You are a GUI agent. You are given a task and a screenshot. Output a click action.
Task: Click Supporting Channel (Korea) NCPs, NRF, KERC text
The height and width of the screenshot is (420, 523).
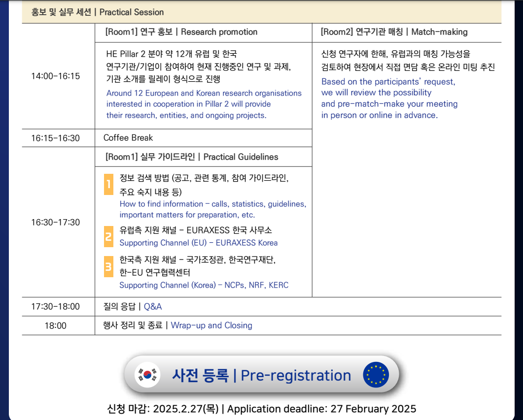tap(204, 285)
